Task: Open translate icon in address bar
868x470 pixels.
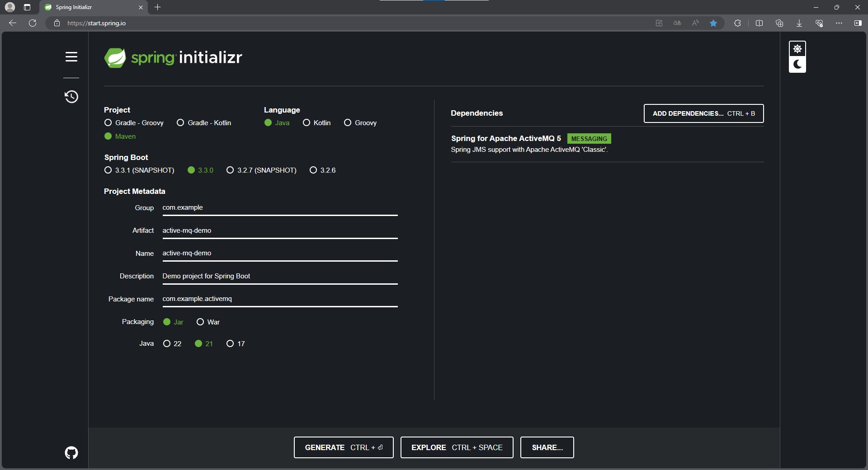Action: [x=677, y=23]
